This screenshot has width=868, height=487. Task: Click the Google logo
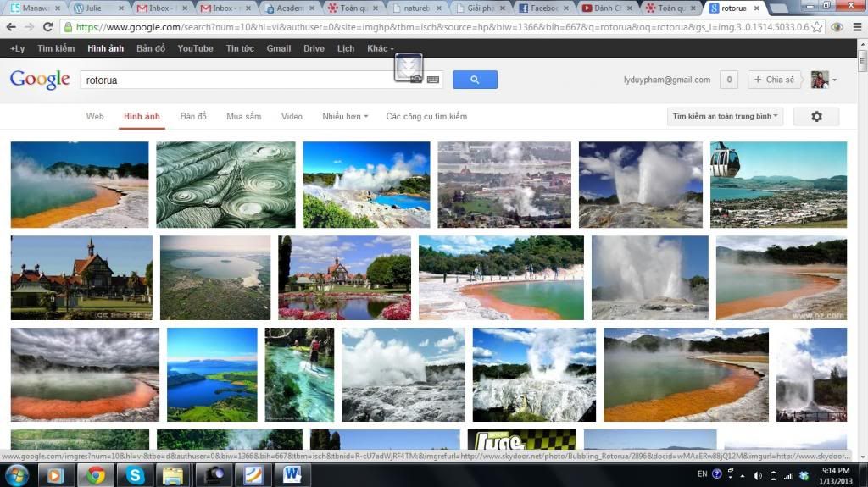point(40,80)
